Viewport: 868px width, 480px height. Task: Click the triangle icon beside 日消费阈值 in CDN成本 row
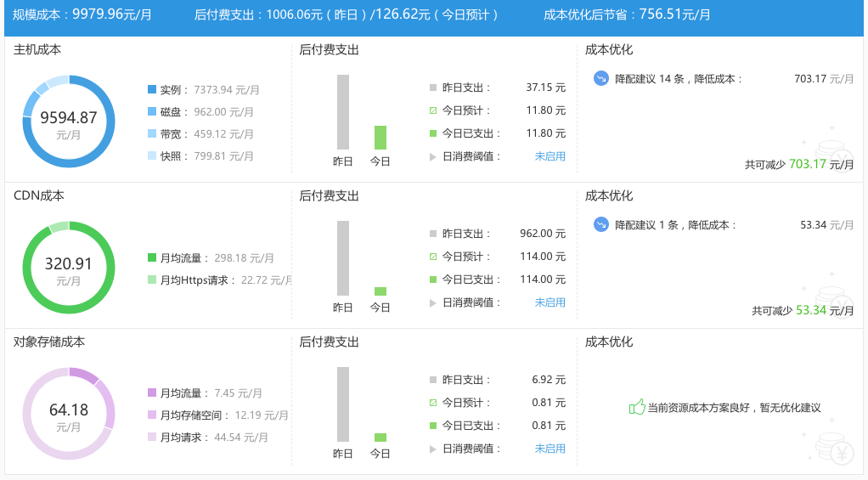tap(433, 302)
